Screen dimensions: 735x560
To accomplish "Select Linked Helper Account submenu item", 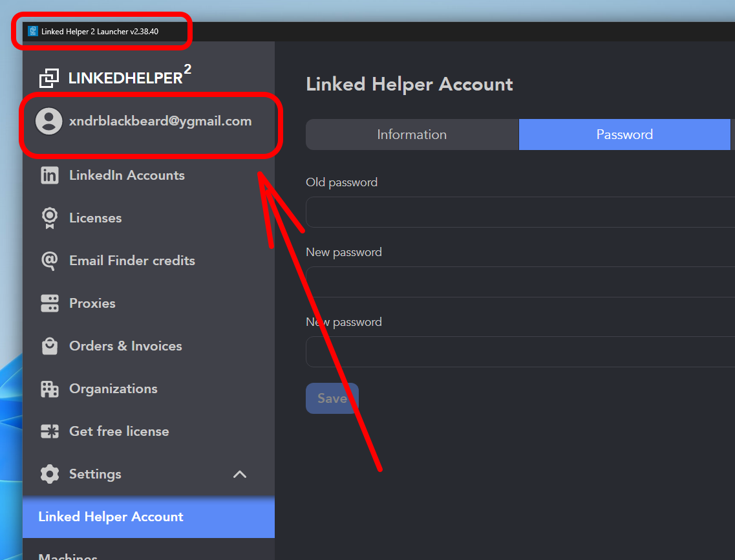I will pyautogui.click(x=149, y=517).
